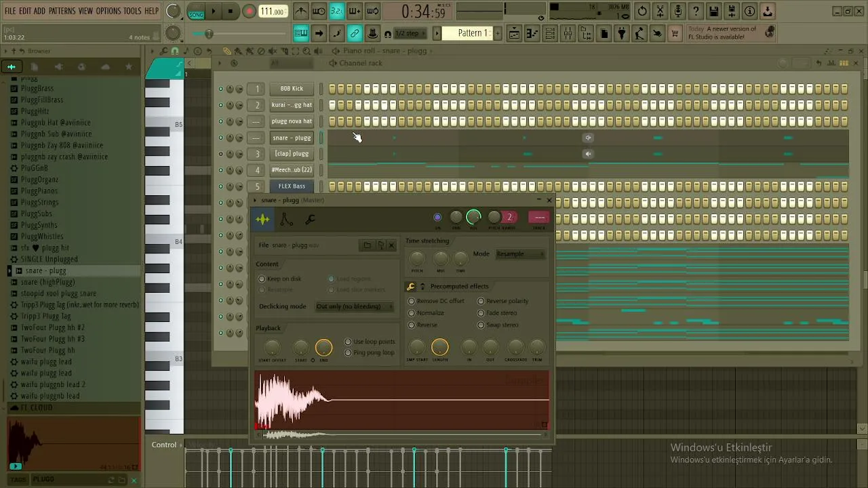Select the [clap] plugg channel button
Screen dimensions: 868x488
292,154
